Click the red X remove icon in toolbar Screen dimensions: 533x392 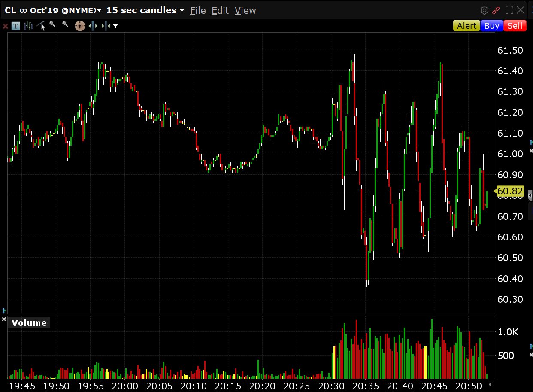[5, 26]
